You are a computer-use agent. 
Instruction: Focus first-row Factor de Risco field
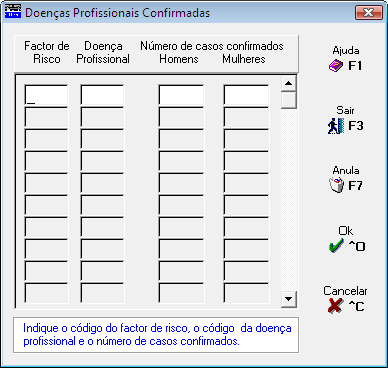click(46, 95)
